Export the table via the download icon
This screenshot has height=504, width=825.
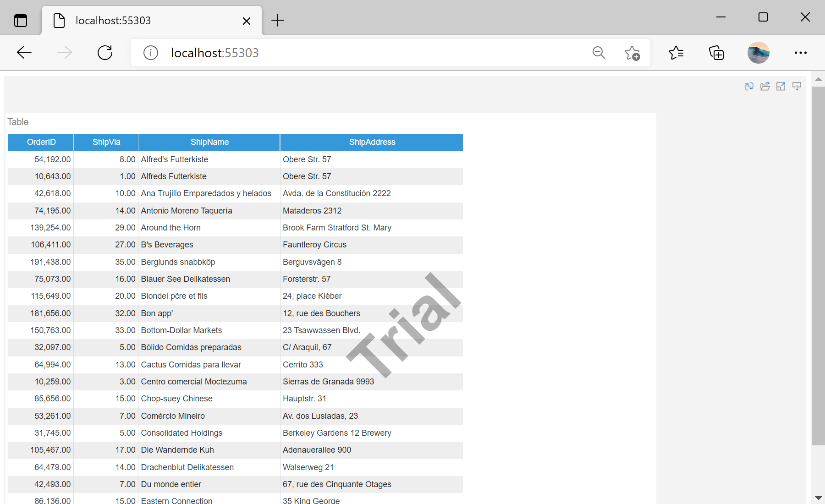click(x=797, y=86)
